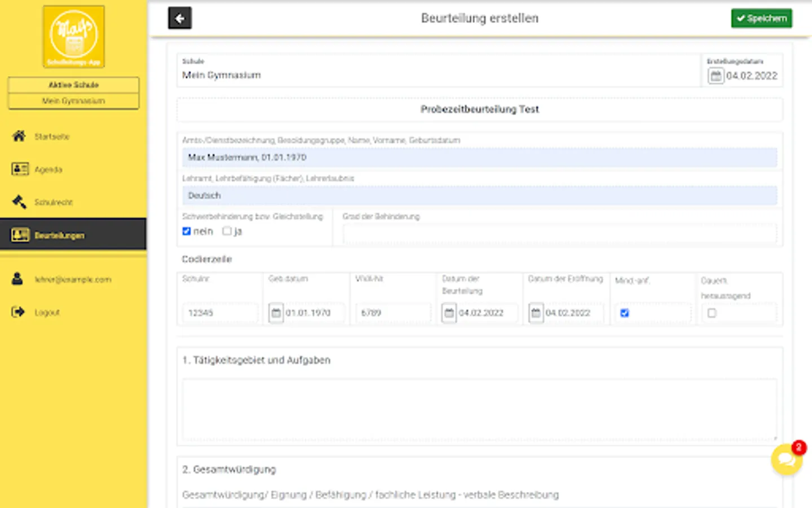Uncheck the Mind-anf. checkbox
Screen dimensions: 812x508
coord(624,313)
